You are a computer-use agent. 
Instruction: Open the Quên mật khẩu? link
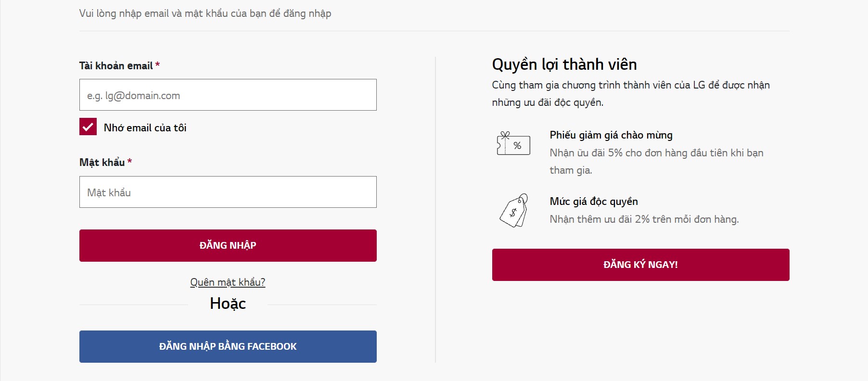coord(228,282)
